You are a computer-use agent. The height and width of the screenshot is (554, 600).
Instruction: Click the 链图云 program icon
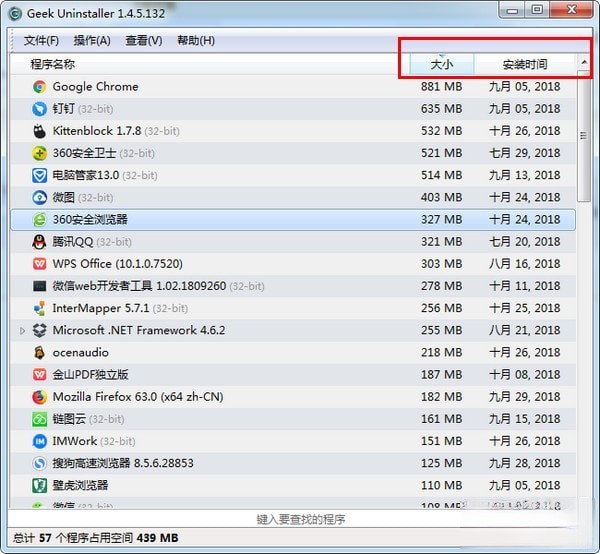[39, 419]
